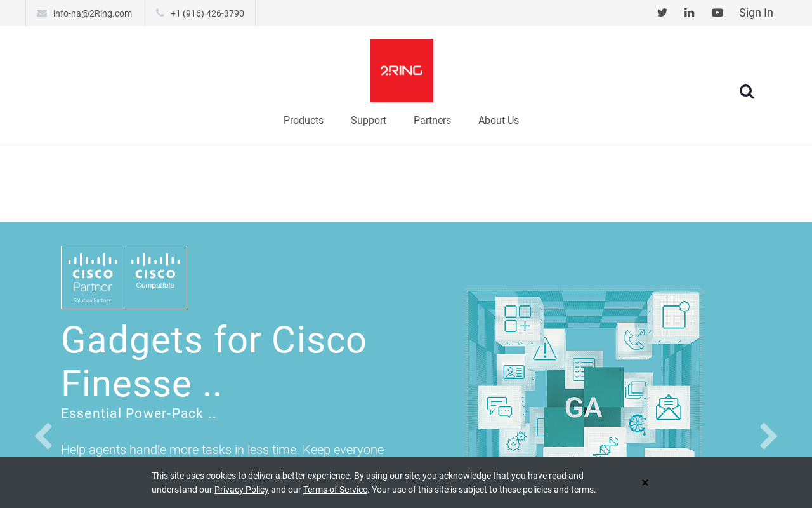Go to previous slide arrow
Screen dimensions: 812x508
[43, 436]
